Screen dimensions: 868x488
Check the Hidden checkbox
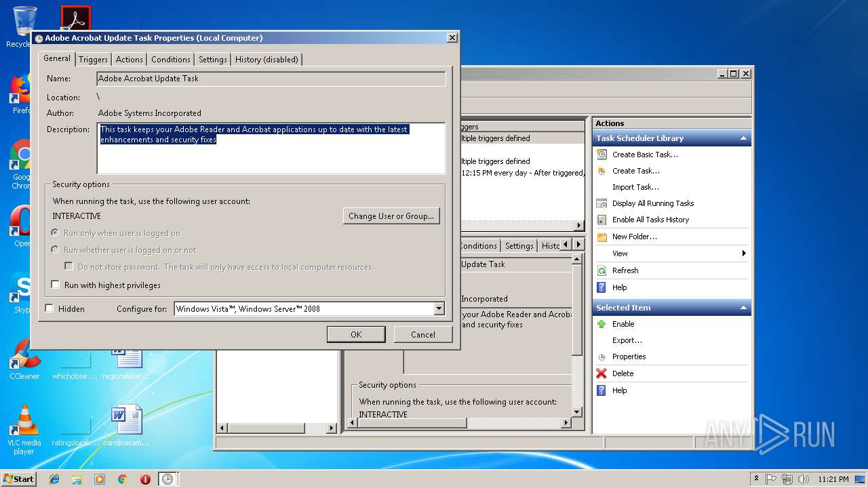coord(49,308)
